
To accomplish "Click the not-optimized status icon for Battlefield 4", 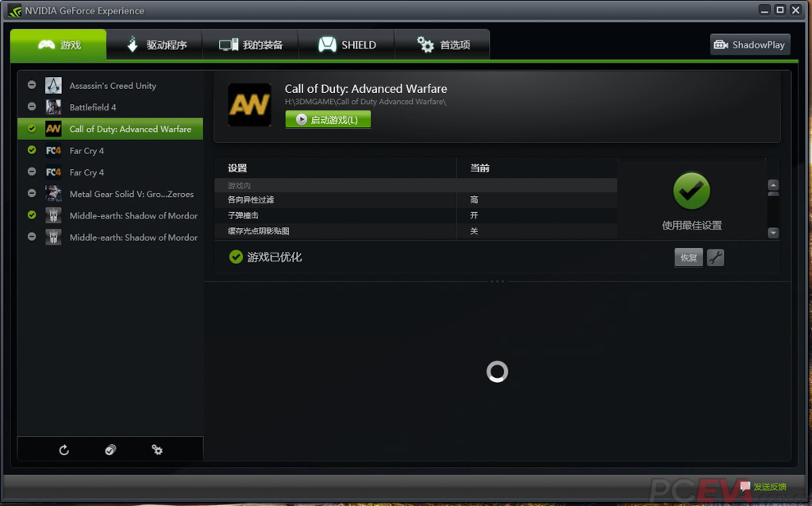I will (x=32, y=106).
